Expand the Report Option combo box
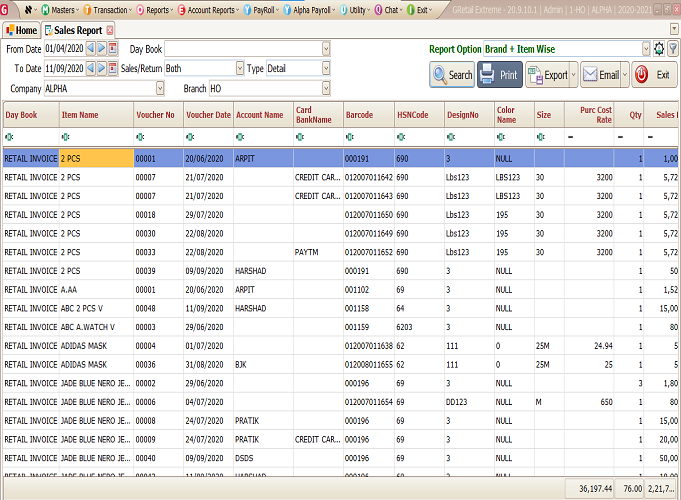 tap(645, 48)
